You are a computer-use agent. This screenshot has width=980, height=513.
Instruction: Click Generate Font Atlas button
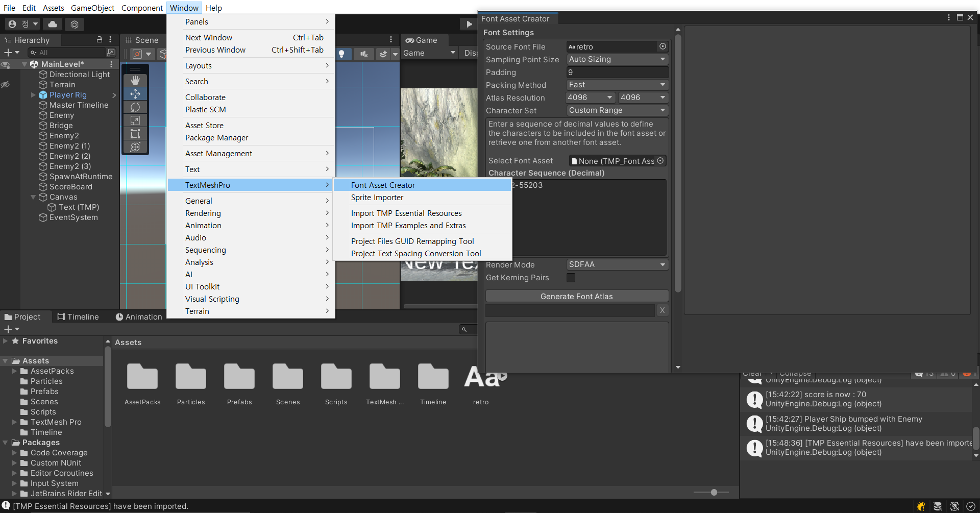coord(577,296)
